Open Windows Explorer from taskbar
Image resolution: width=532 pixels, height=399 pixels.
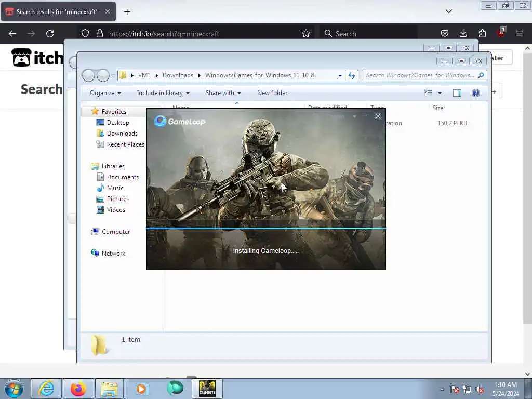click(109, 389)
